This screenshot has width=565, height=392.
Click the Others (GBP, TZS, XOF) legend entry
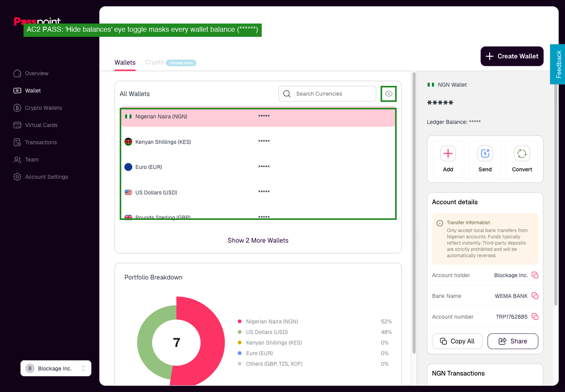pyautogui.click(x=274, y=364)
